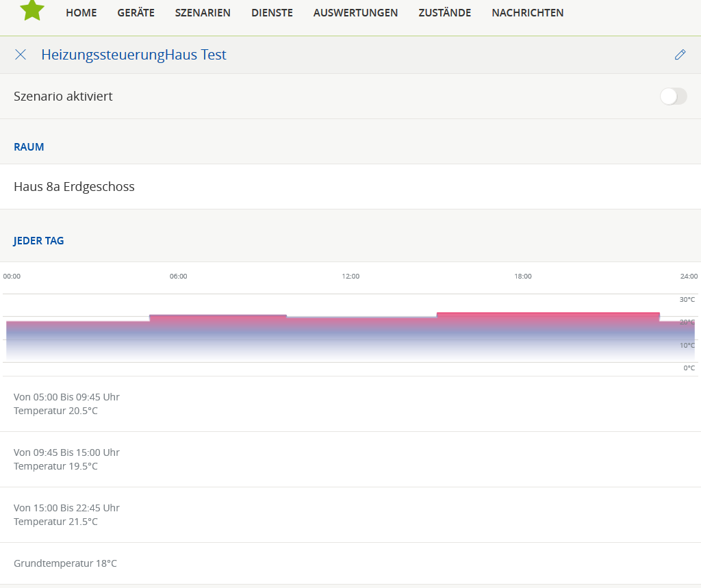Select the 09:45 to 15:00 schedule entry
The width and height of the screenshot is (701, 588).
(66, 459)
